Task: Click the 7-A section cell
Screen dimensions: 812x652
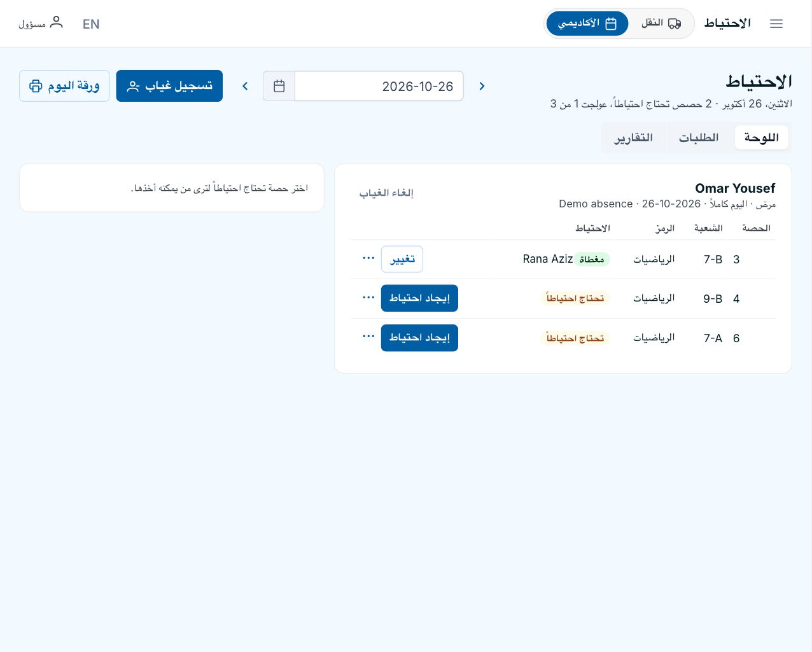Action: (713, 338)
